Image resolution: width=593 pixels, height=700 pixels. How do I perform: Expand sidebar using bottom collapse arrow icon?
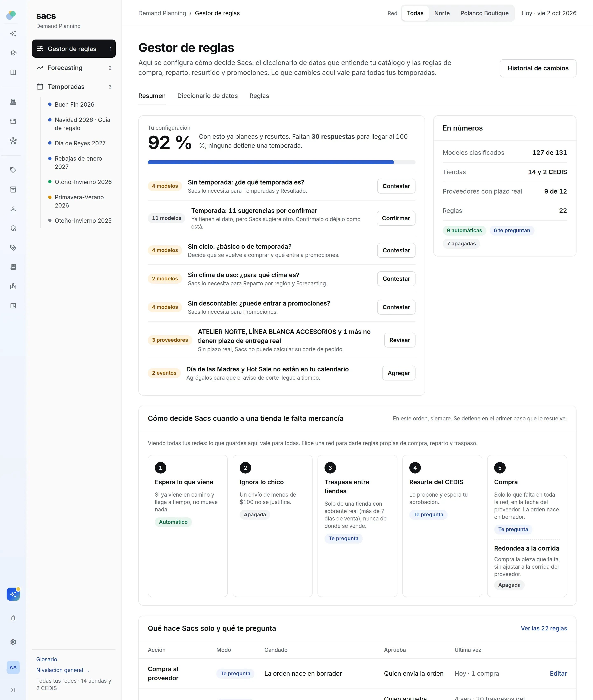(x=13, y=690)
